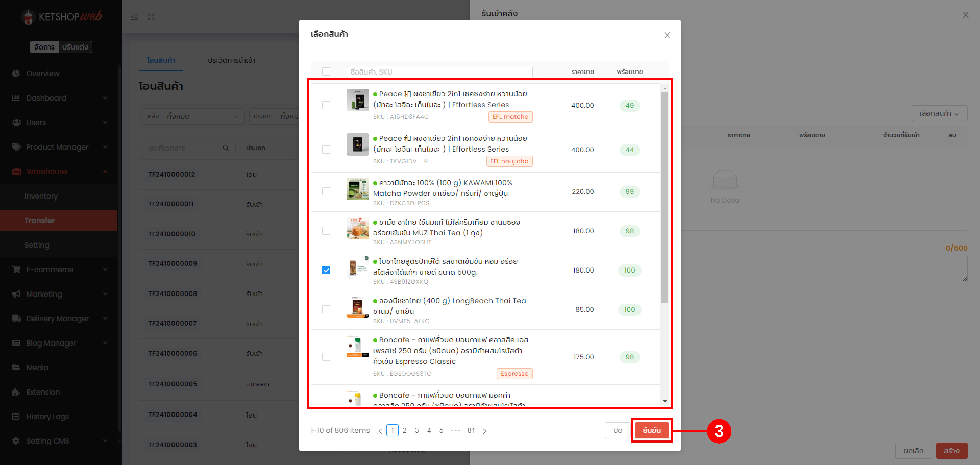
Task: Jump to page 81 of products
Action: click(x=471, y=430)
